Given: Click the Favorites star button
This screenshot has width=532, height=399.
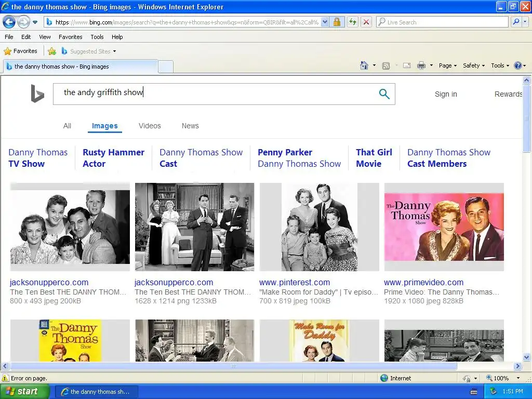Looking at the screenshot, I should (20, 51).
